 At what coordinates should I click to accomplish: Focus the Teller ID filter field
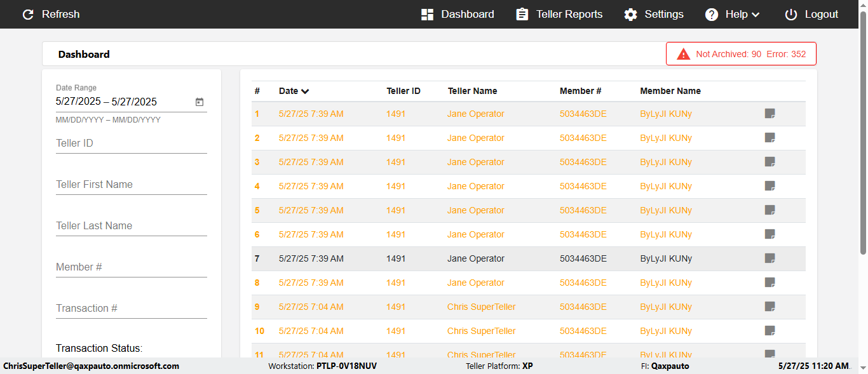(131, 144)
